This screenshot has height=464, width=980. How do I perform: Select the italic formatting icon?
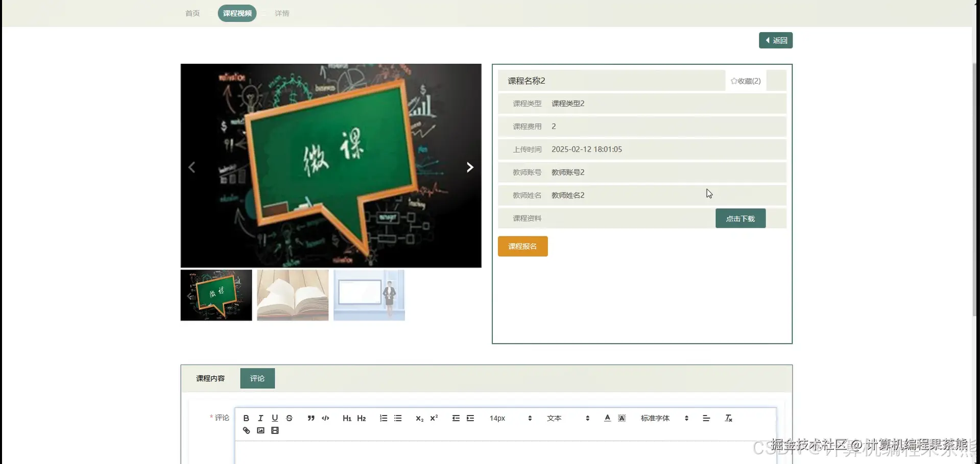260,418
